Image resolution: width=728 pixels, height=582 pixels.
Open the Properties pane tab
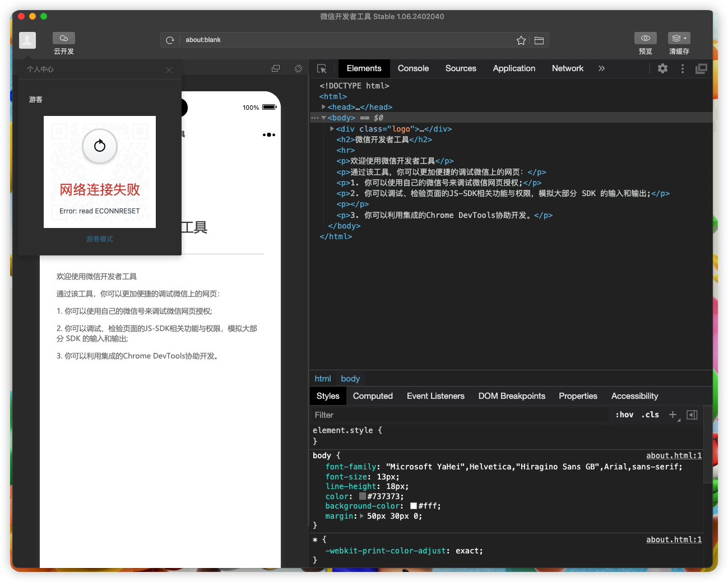[x=578, y=396]
